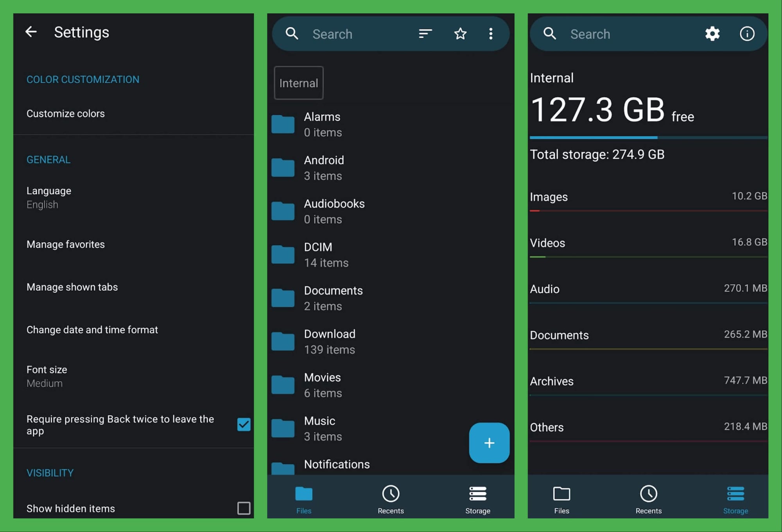Open Change date and time format
This screenshot has width=782, height=532.
[92, 330]
